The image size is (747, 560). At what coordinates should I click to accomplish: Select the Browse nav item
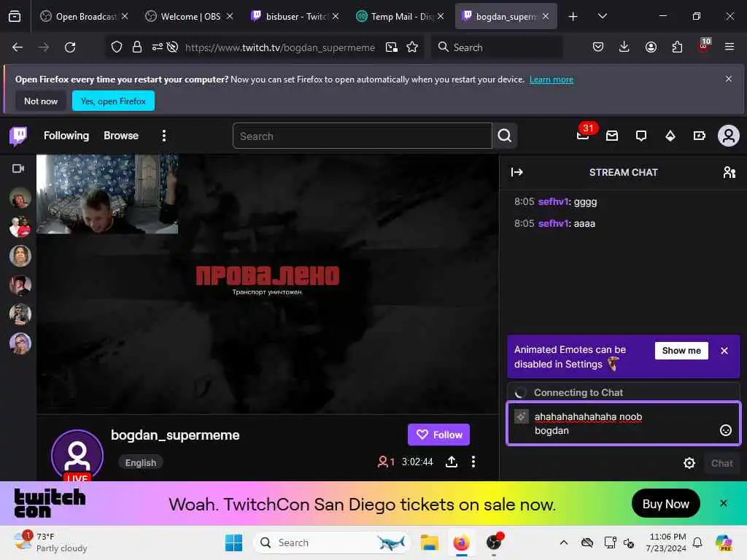121,136
